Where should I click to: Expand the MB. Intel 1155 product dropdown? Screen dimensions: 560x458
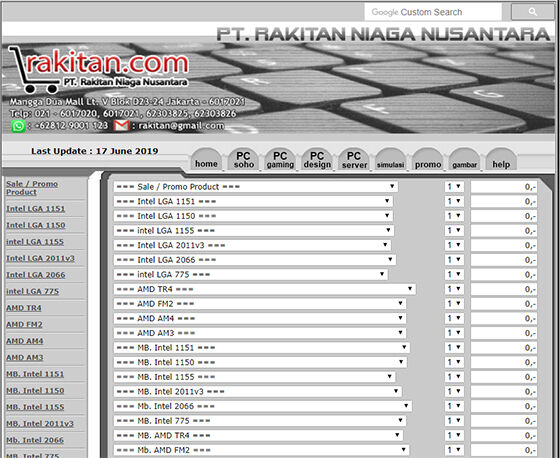[255, 377]
